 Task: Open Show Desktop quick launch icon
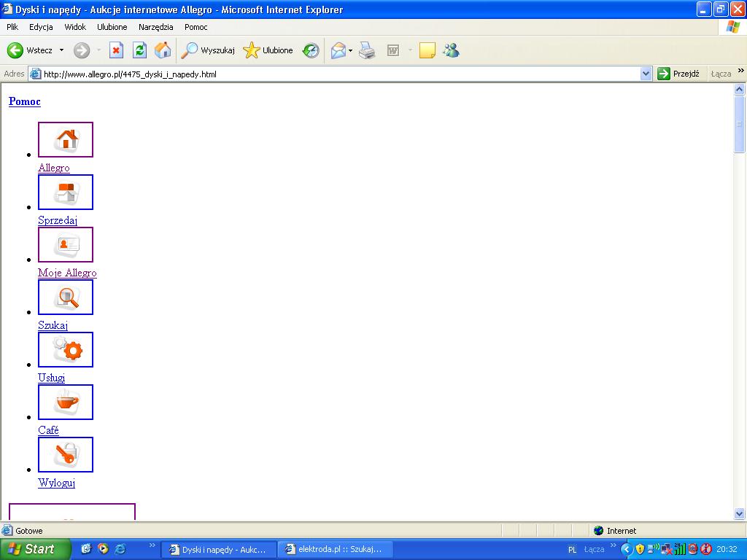[86, 549]
